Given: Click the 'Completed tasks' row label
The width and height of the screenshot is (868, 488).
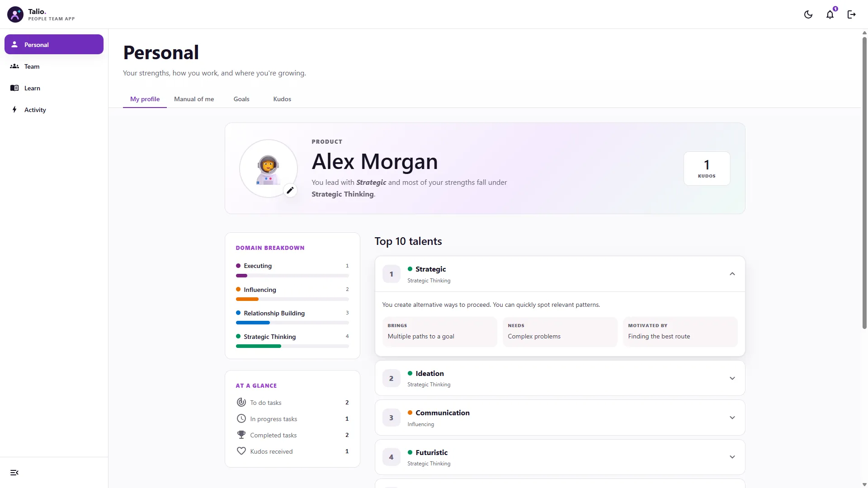Looking at the screenshot, I should click(274, 435).
